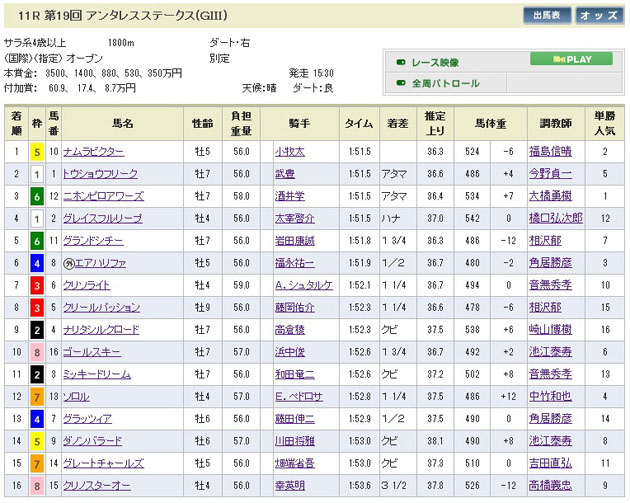Open jockey page for 福永祐一
This screenshot has height=503, width=630.
pos(294,262)
